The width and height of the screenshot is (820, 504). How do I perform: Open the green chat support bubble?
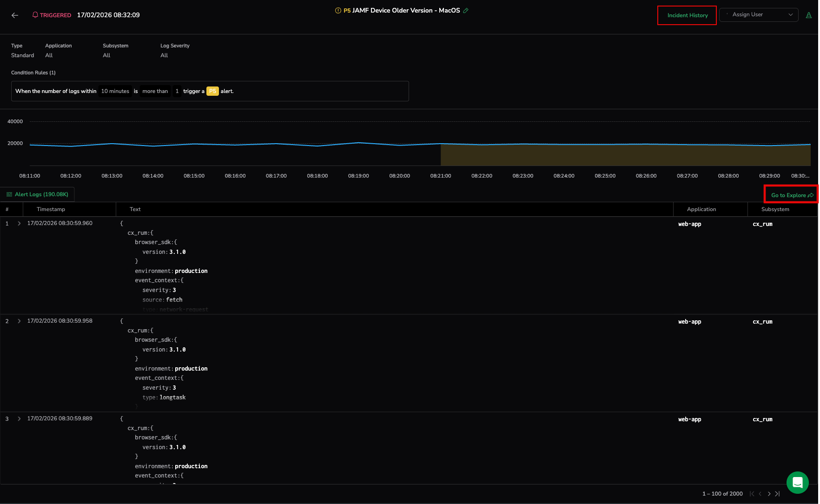click(x=797, y=483)
